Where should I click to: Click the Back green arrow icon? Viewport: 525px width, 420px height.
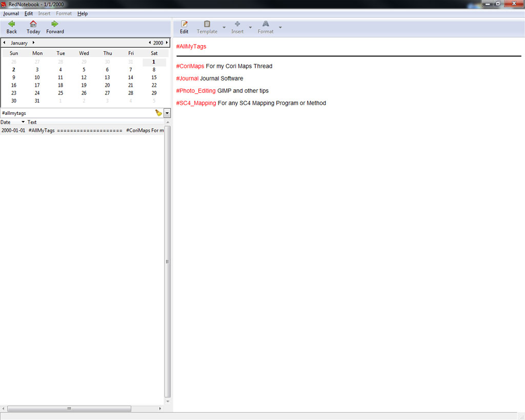click(x=11, y=24)
